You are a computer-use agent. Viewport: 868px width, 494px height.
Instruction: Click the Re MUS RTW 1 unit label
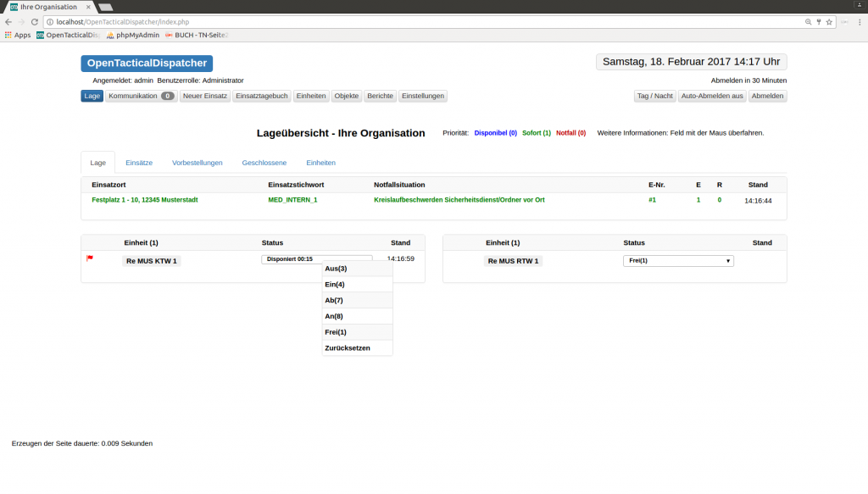pyautogui.click(x=513, y=261)
